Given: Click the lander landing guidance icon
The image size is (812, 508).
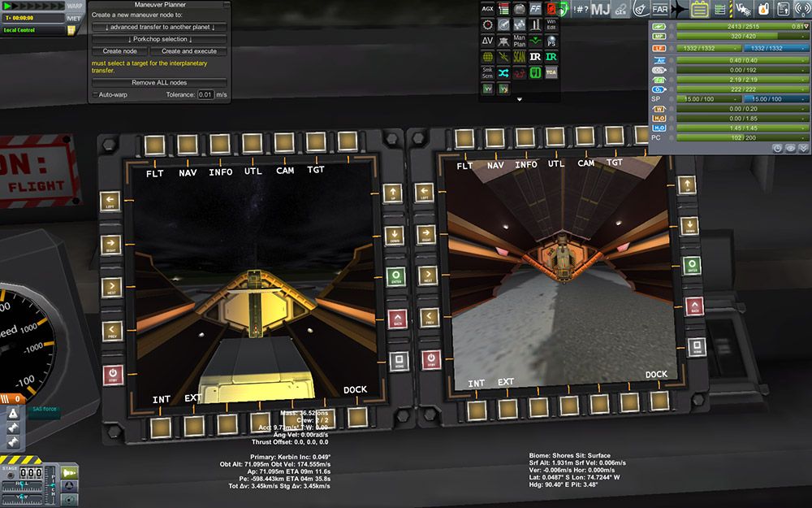Looking at the screenshot, I should coord(503,41).
